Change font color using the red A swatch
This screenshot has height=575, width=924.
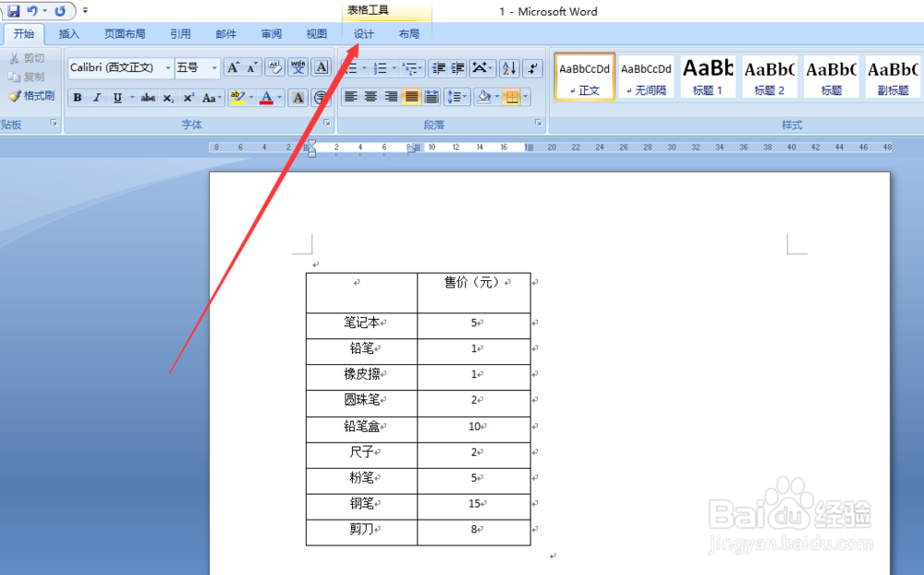[x=267, y=96]
